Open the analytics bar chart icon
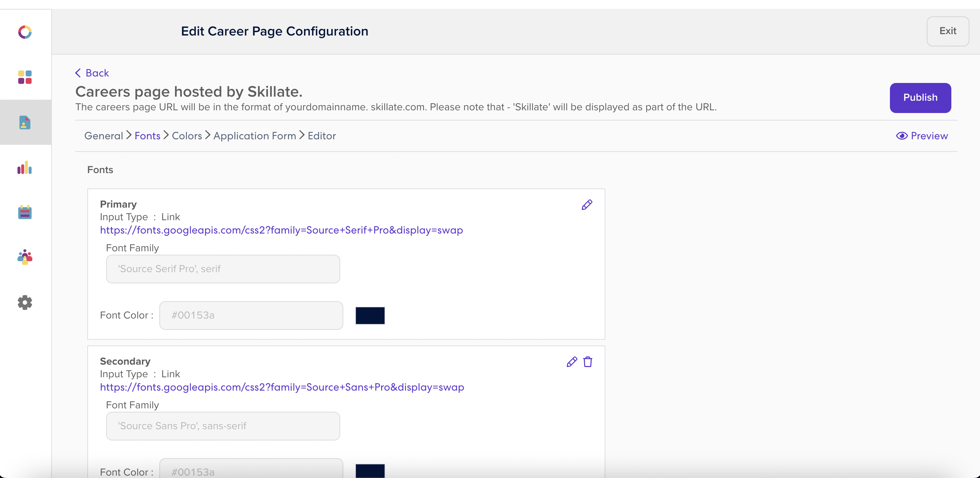The width and height of the screenshot is (980, 478). click(x=25, y=167)
